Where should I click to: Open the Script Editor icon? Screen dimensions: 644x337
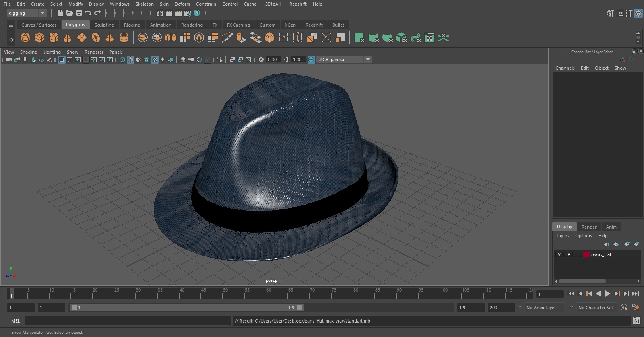[636, 321]
